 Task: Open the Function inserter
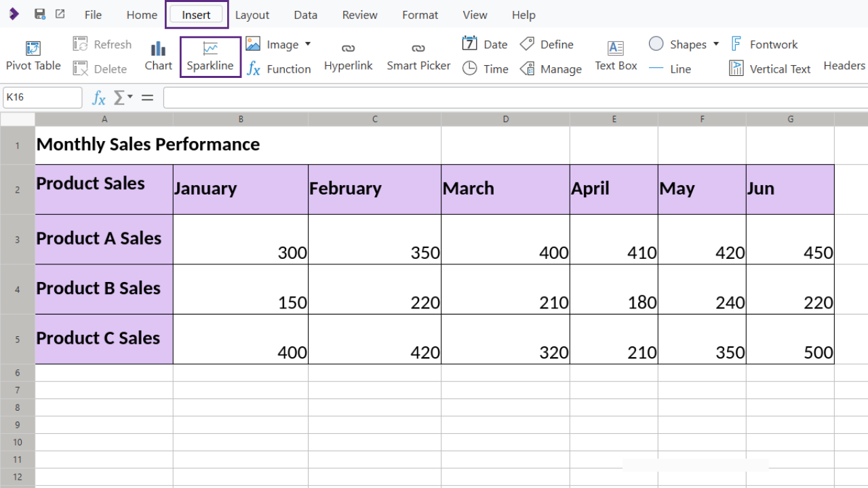pos(279,68)
